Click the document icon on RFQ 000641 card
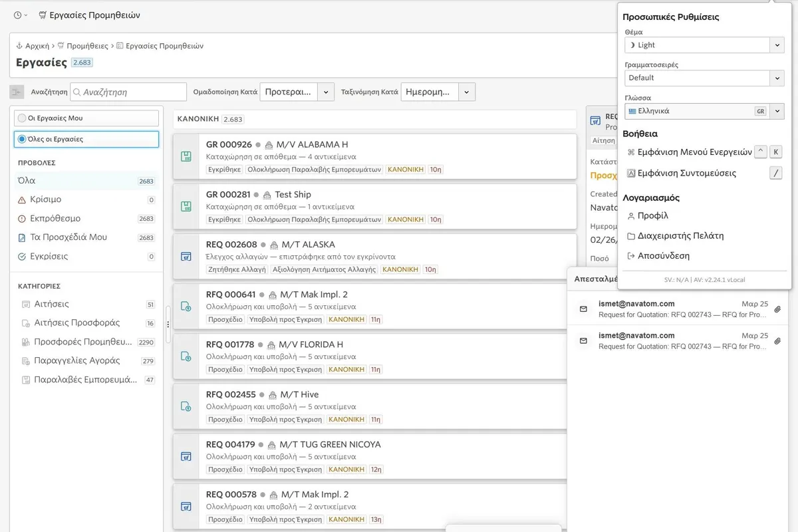 click(186, 307)
